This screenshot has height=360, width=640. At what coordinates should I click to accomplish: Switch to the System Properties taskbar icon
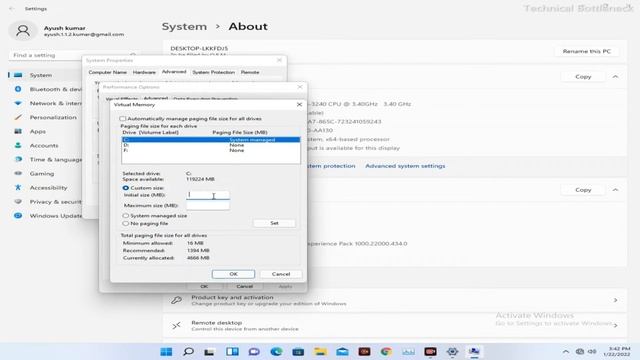[x=474, y=351]
